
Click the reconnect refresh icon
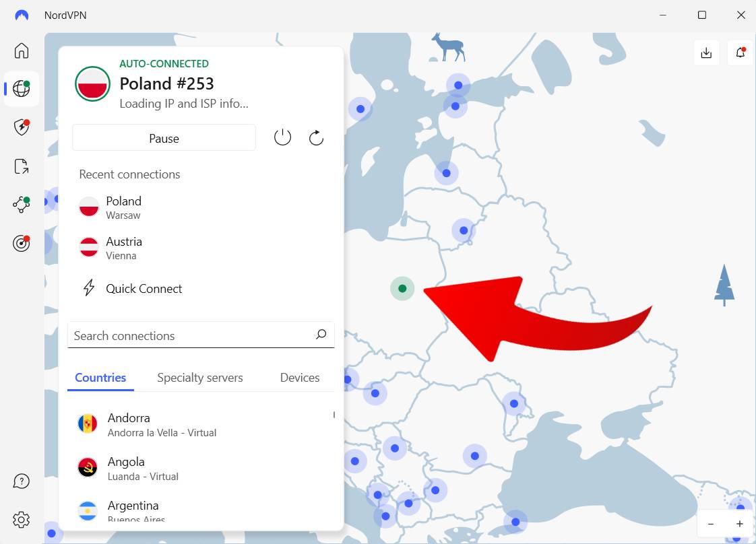pos(316,138)
